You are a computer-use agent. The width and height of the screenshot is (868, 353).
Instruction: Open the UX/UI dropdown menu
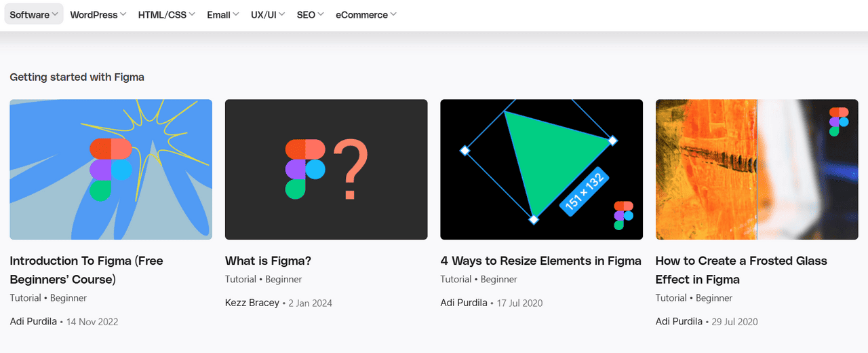268,14
